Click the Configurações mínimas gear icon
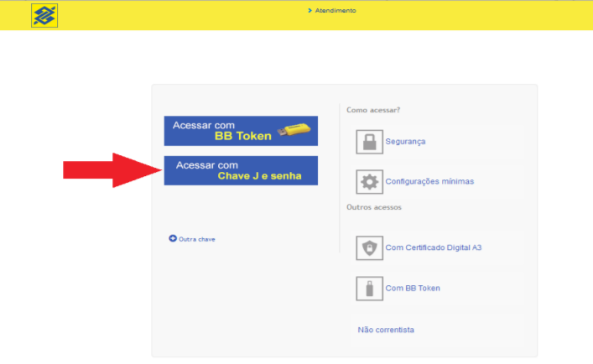This screenshot has width=593, height=364. [x=370, y=182]
